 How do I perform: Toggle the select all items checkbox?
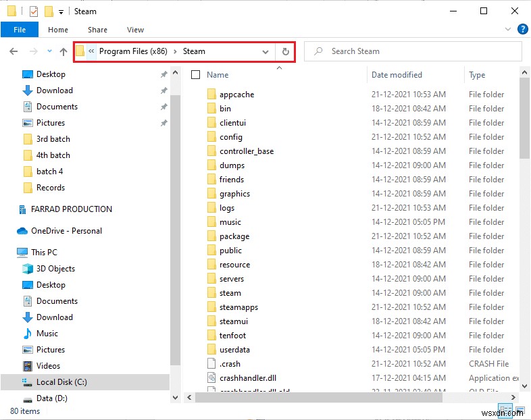coord(195,74)
